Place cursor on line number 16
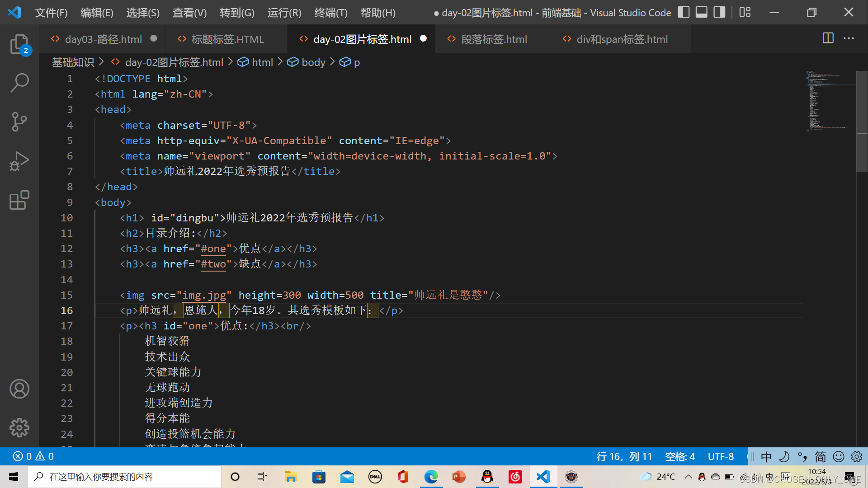The width and height of the screenshot is (868, 488). 66,310
